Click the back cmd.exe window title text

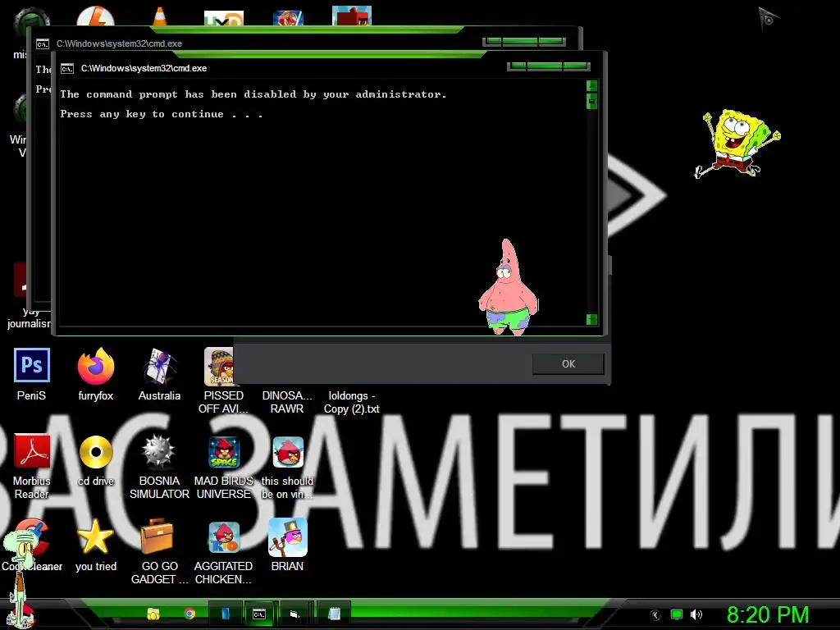(119, 44)
